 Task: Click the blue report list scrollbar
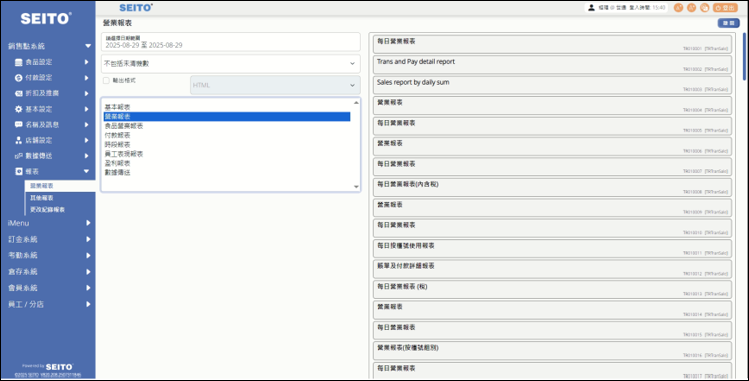tap(744, 56)
